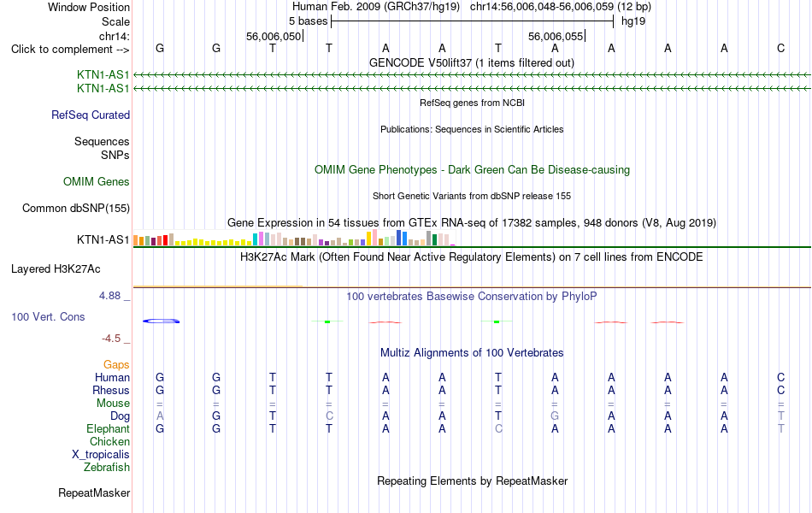The width and height of the screenshot is (812, 513).
Task: Click the 56,006,050 coordinate tick
Action: (x=274, y=36)
